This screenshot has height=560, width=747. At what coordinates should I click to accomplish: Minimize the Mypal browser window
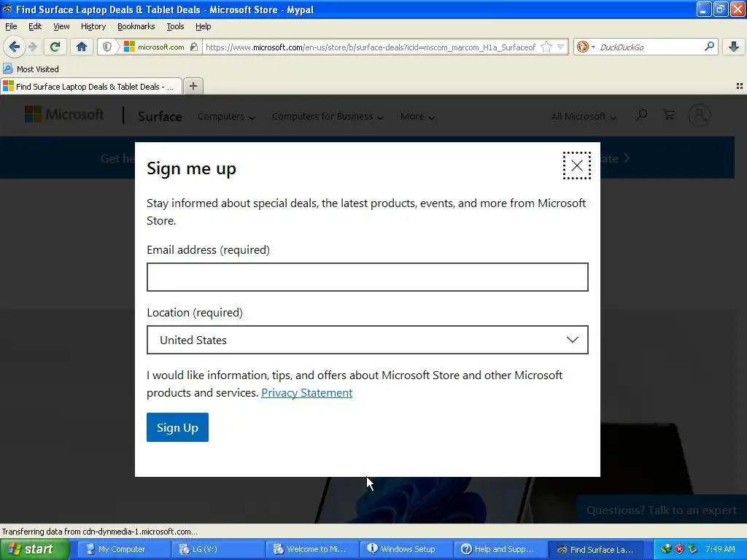click(704, 9)
